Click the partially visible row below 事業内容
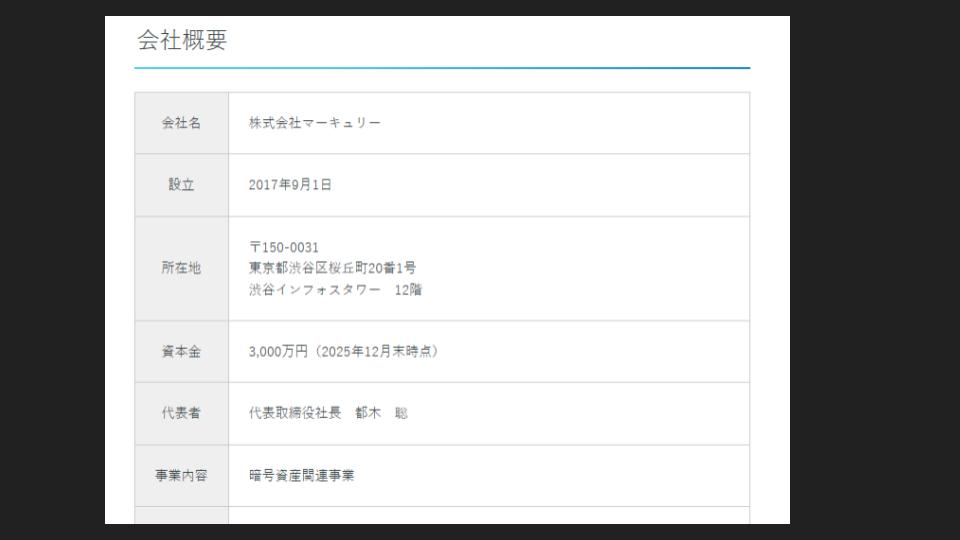The width and height of the screenshot is (960, 540). (441, 515)
